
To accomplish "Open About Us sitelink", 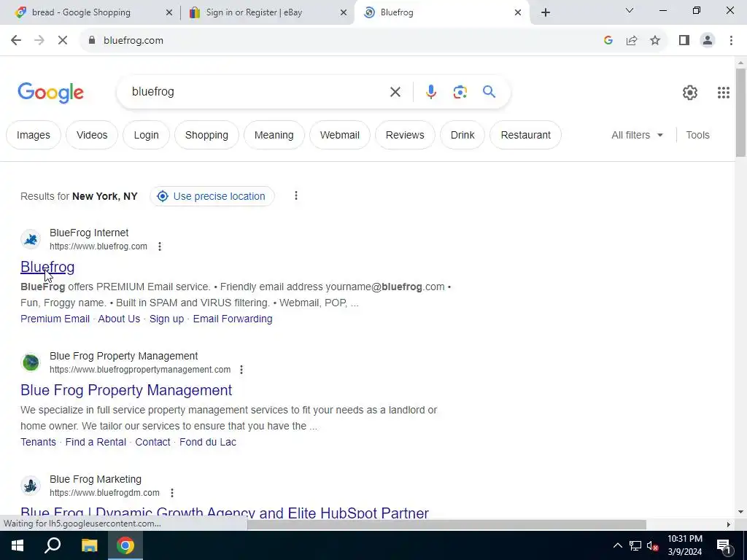I will (x=119, y=319).
